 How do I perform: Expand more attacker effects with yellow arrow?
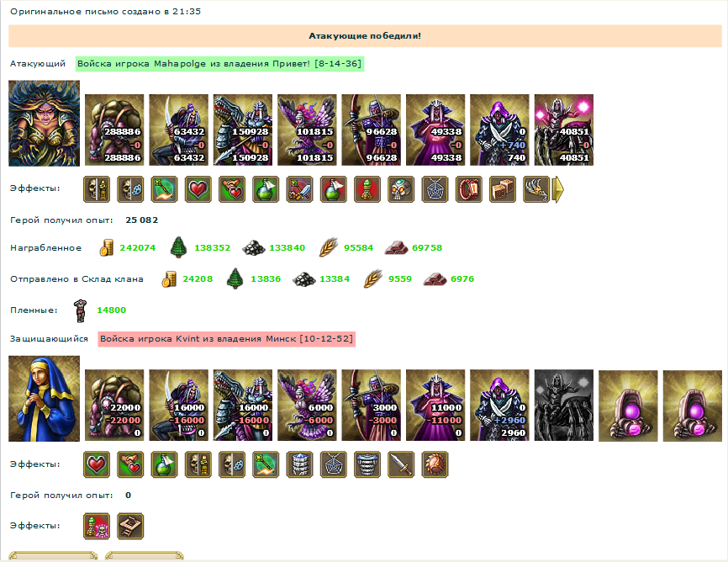(558, 189)
